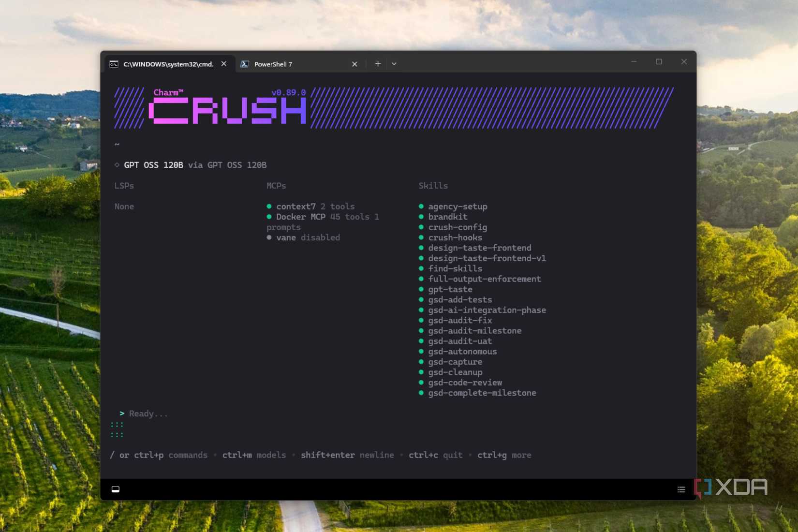Close the cmd terminal tab
The height and width of the screenshot is (532, 798).
coord(224,64)
